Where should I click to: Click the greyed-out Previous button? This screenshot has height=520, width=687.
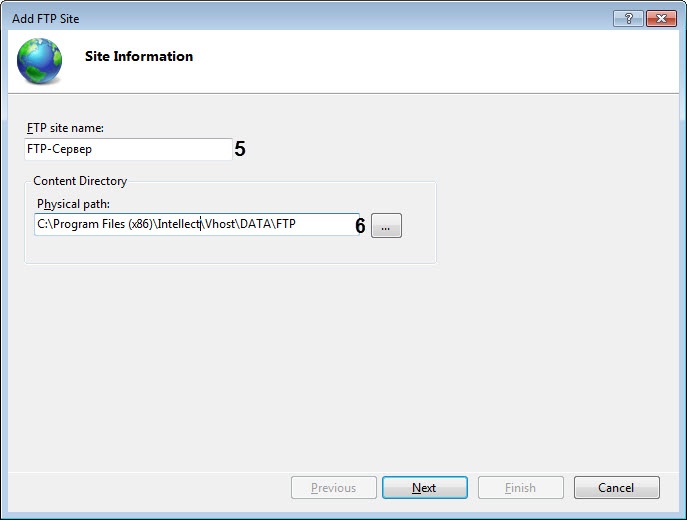(333, 488)
